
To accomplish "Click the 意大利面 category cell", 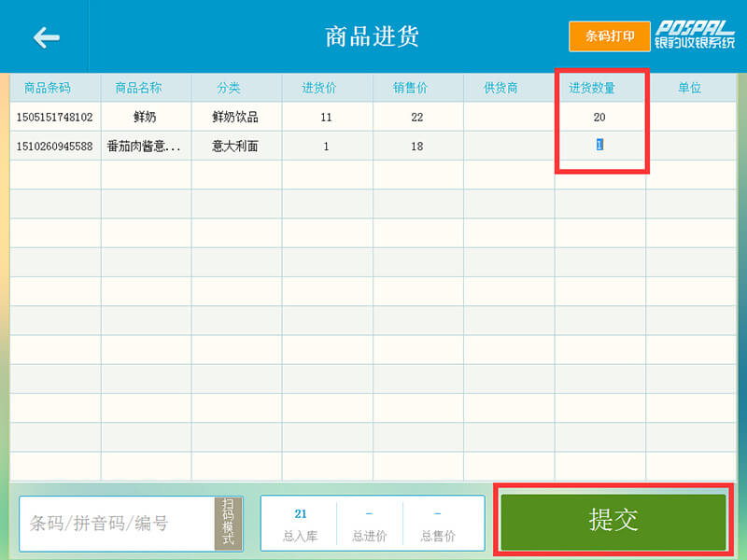I will [236, 147].
